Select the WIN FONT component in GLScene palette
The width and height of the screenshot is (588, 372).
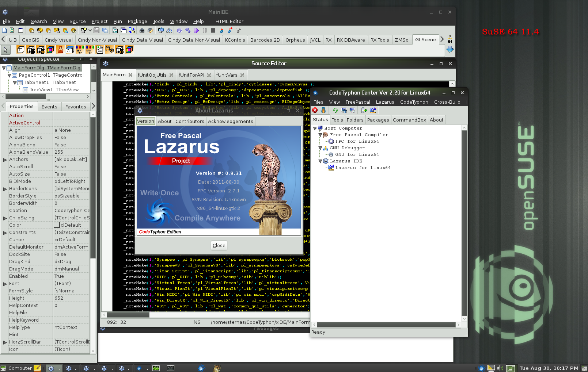(x=90, y=50)
